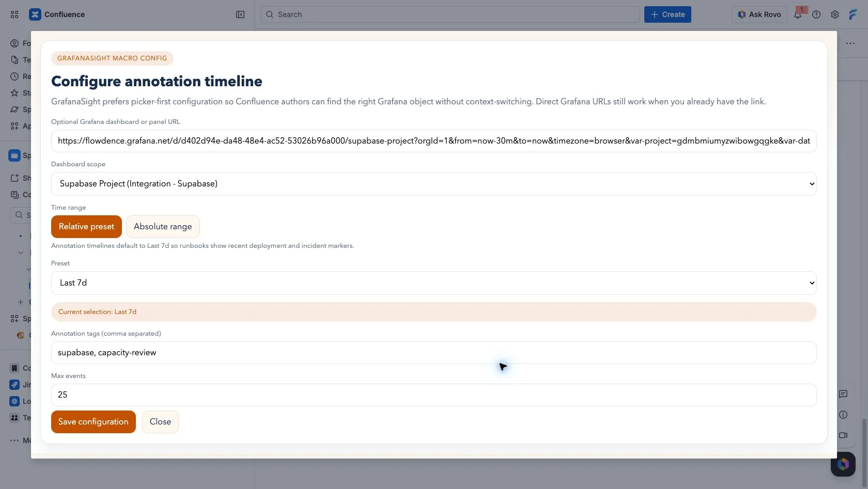This screenshot has height=489, width=868.
Task: Open the help question mark icon
Action: click(x=816, y=14)
